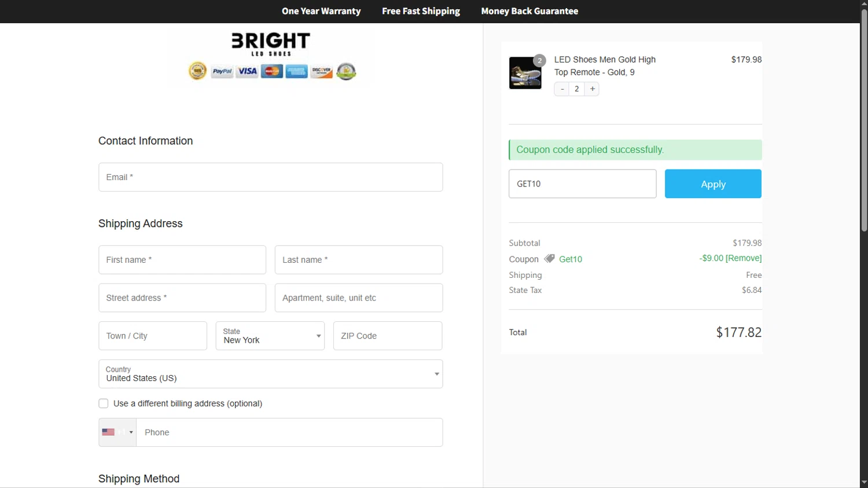Click the Money Back Guarantee banner text
The height and width of the screenshot is (488, 868).
click(529, 11)
